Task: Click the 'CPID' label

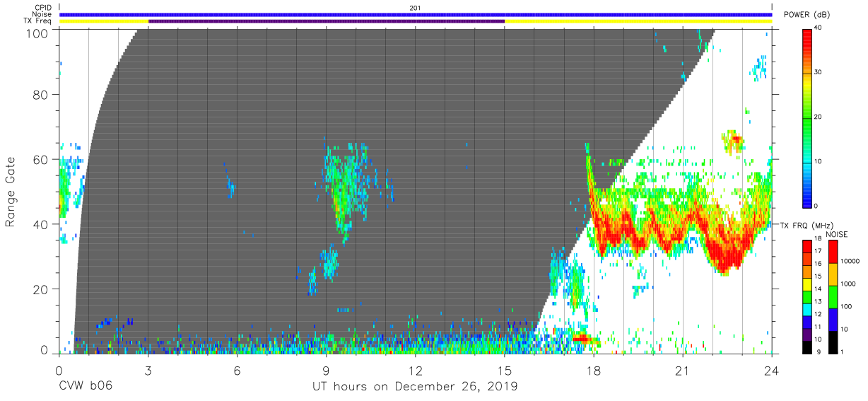Action: coord(43,8)
